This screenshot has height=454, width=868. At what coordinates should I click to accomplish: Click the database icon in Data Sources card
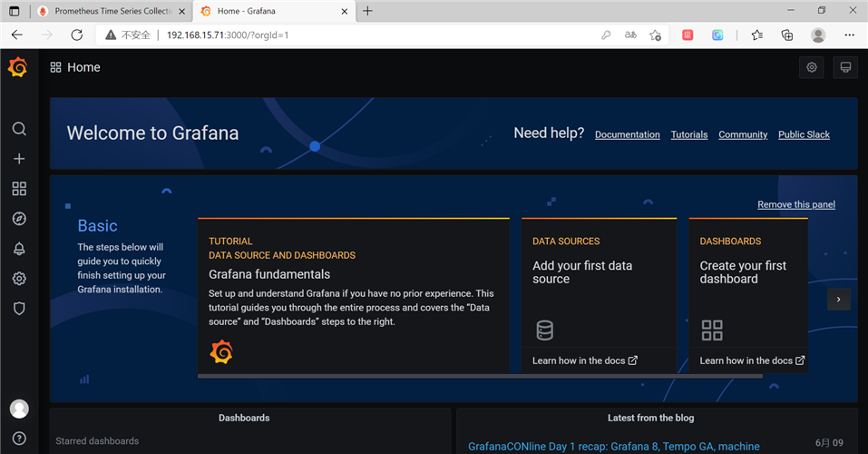(545, 331)
